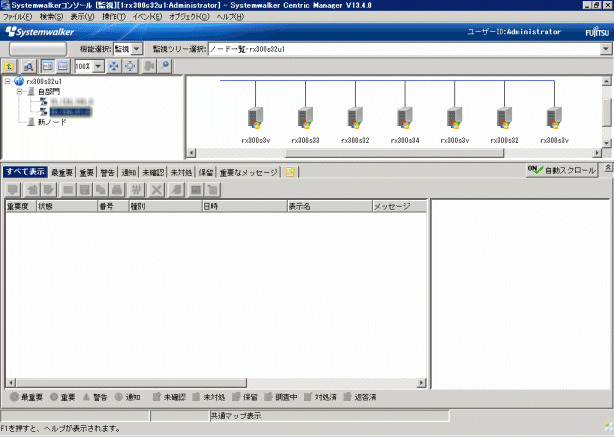
Task: Click the grayed camera icon in map toolbar
Action: tap(149, 66)
